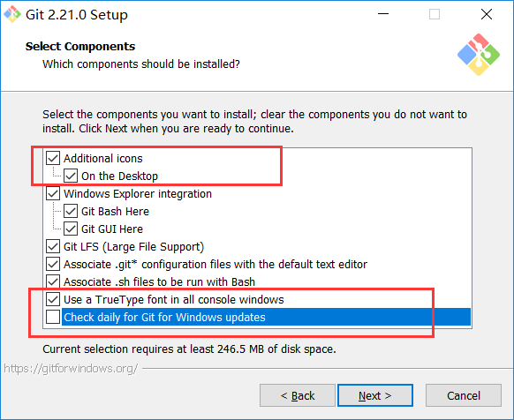The width and height of the screenshot is (514, 420).
Task: Cancel the Git installation
Action: [x=464, y=395]
